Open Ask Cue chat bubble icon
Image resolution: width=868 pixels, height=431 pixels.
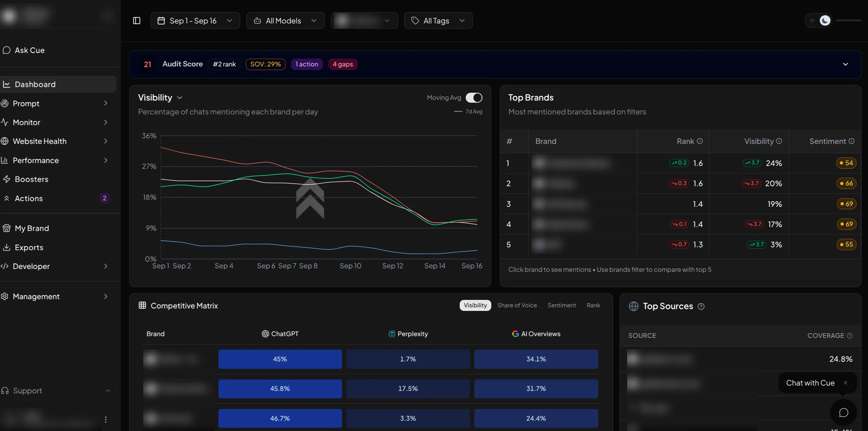[x=6, y=50]
